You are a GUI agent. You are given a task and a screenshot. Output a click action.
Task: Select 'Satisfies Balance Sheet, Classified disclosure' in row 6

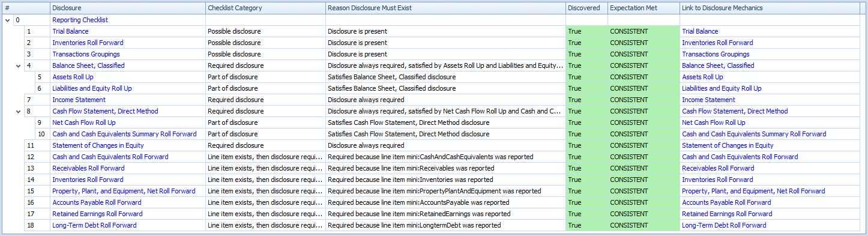(445, 88)
